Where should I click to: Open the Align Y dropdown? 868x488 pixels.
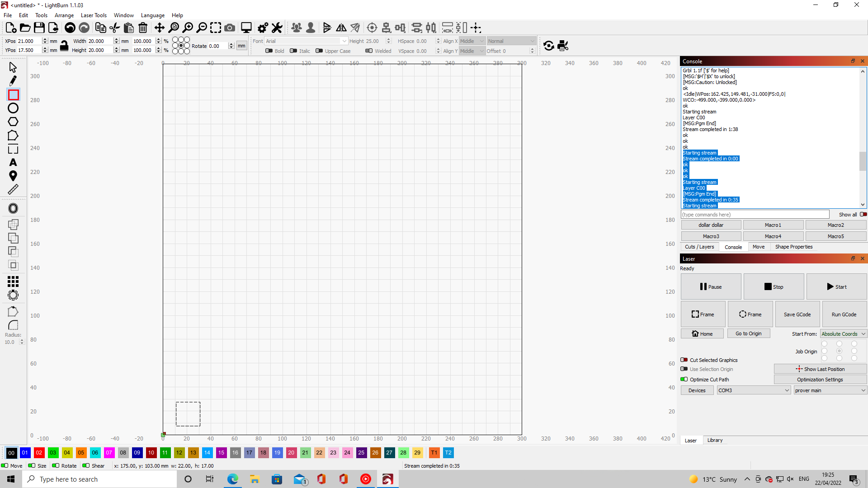click(472, 51)
